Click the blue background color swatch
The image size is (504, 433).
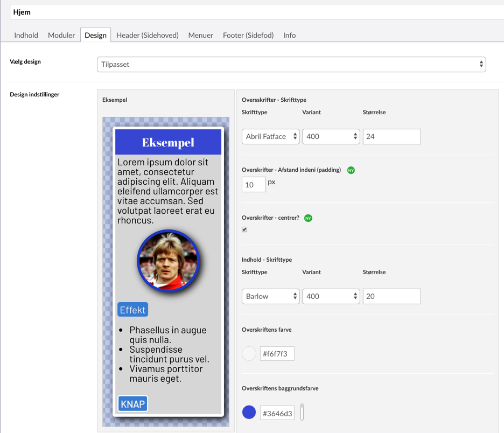tap(249, 413)
